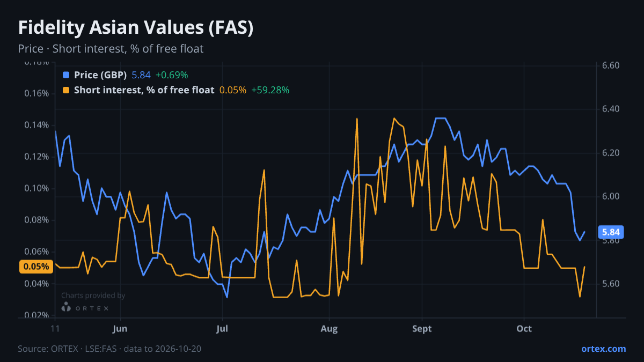The width and height of the screenshot is (644, 362).
Task: Click the 0.06% left axis label
Action: pyautogui.click(x=36, y=252)
